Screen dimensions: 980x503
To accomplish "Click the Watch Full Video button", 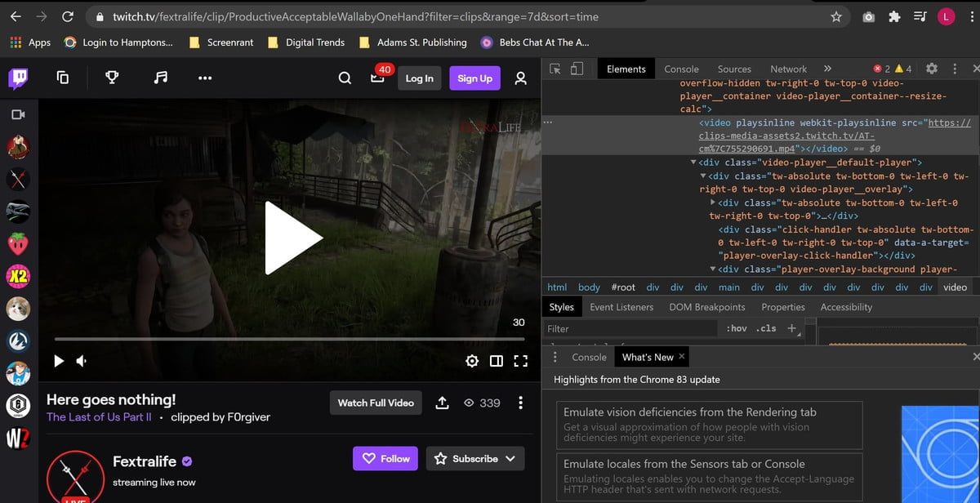I will (376, 403).
